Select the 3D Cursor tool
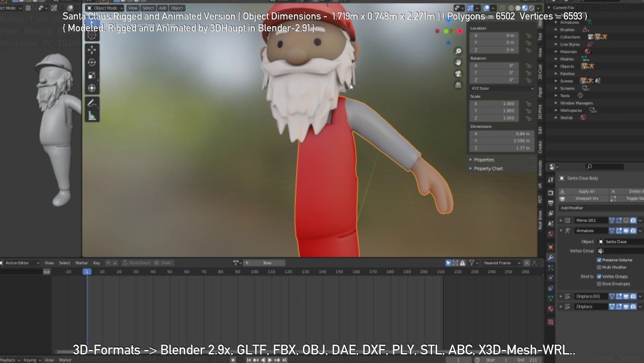Screen dimensions: 644x363 tap(92, 35)
